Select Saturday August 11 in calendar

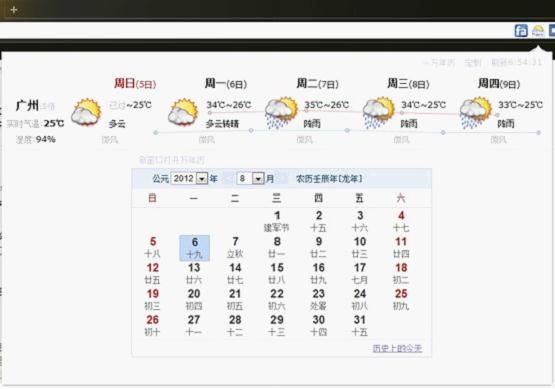click(401, 247)
